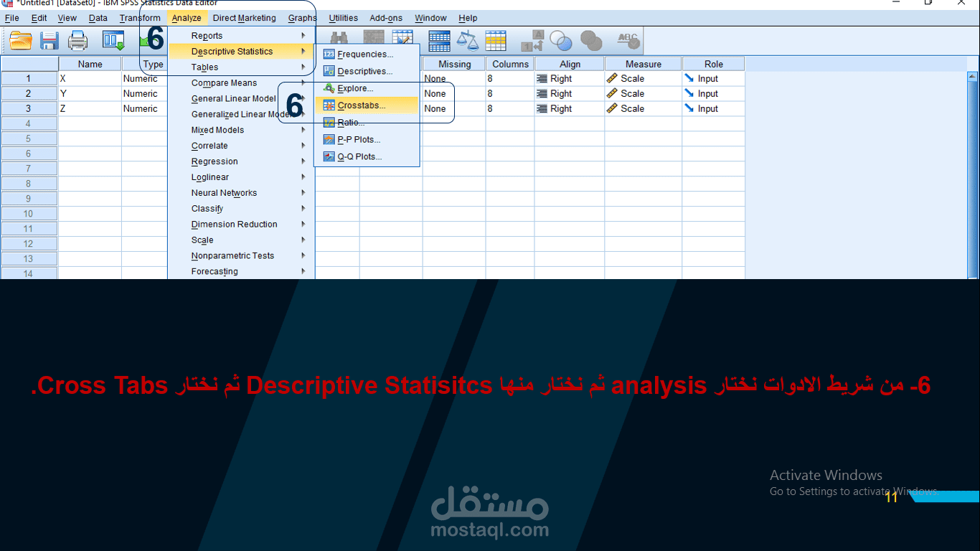Expand the Dimension Reduction submenu
980x551 pixels.
241,225
